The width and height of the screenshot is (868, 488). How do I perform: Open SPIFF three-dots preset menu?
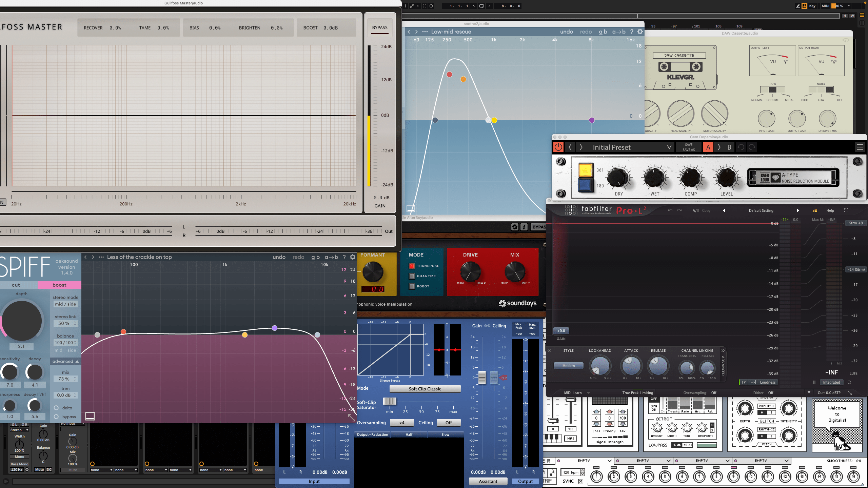click(x=101, y=257)
